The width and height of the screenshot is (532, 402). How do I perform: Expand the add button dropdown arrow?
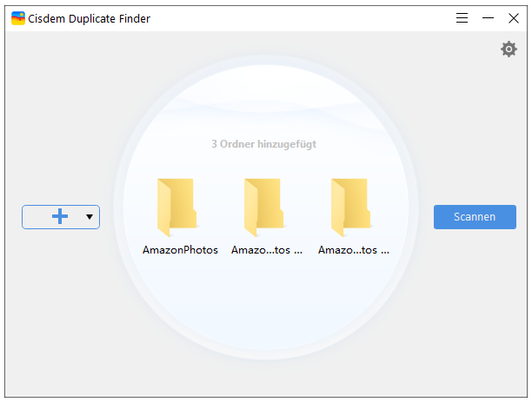pyautogui.click(x=90, y=216)
